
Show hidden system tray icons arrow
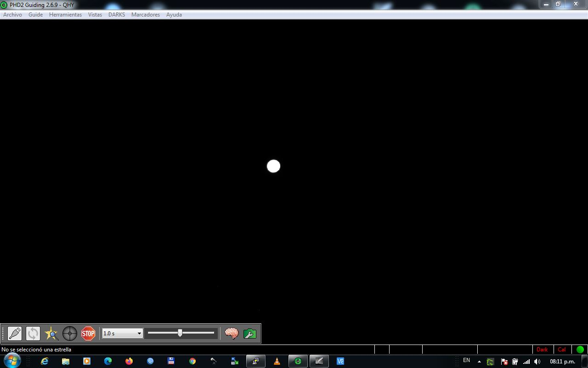[479, 362]
